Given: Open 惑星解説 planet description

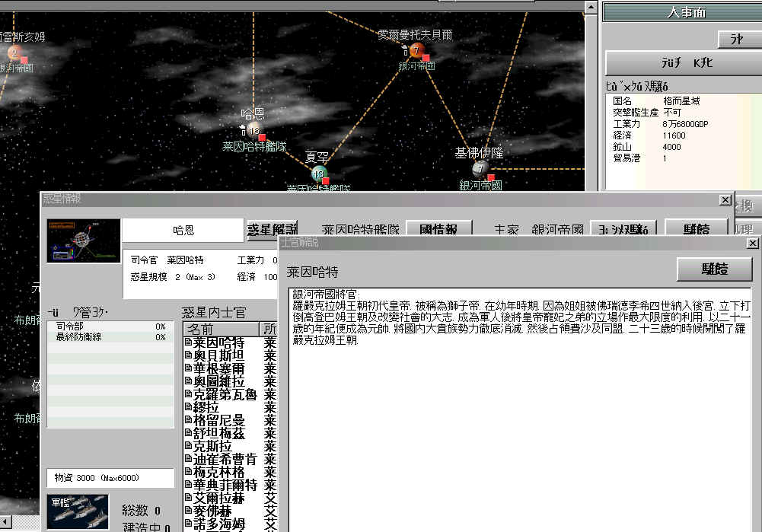Looking at the screenshot, I should 272,229.
